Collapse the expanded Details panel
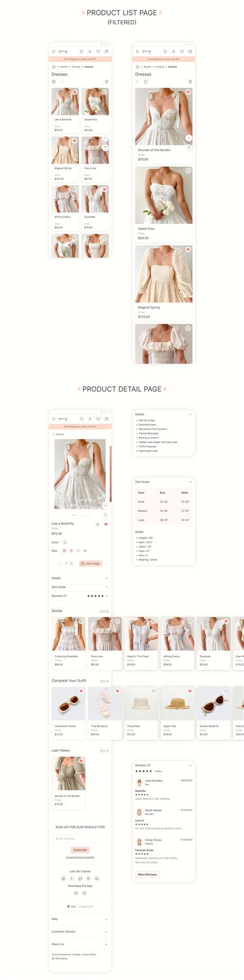244x980 pixels. [x=190, y=414]
